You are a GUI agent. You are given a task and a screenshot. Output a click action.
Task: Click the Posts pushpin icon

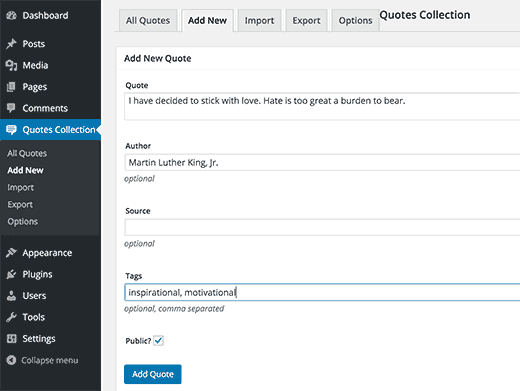pyautogui.click(x=11, y=44)
